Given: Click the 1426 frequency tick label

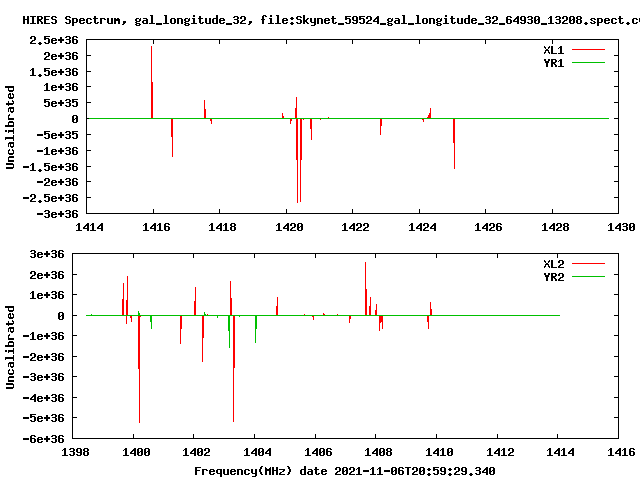Looking at the screenshot, I should pyautogui.click(x=488, y=227).
